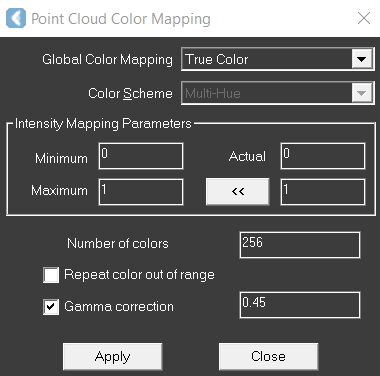Screen dimensions: 380x376
Task: Expand the Global Color Mapping dropdown arrow
Action: [362, 59]
